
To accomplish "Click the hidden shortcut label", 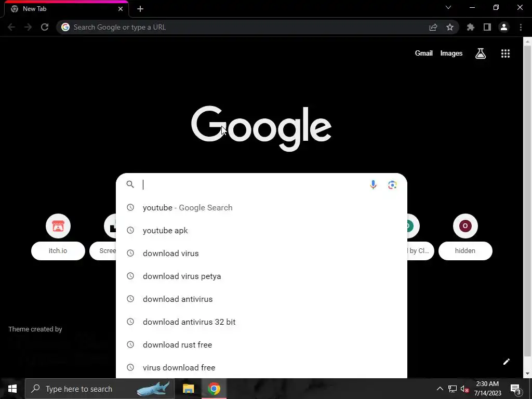I will [465, 251].
